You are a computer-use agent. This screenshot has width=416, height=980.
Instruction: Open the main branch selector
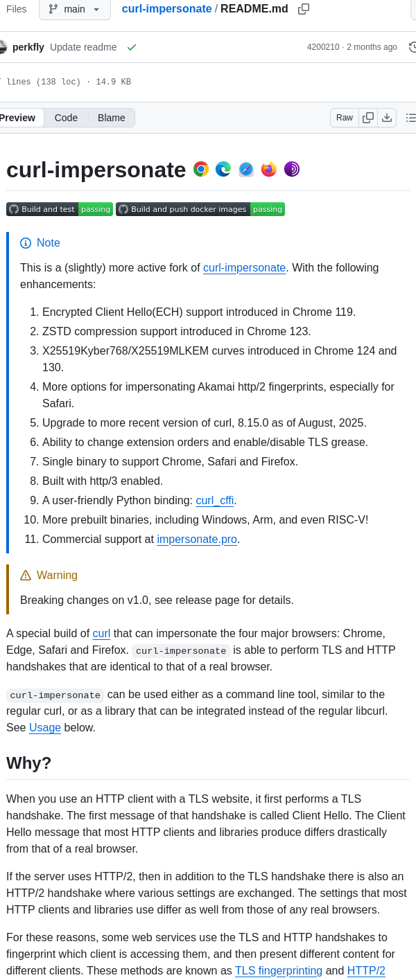(74, 10)
